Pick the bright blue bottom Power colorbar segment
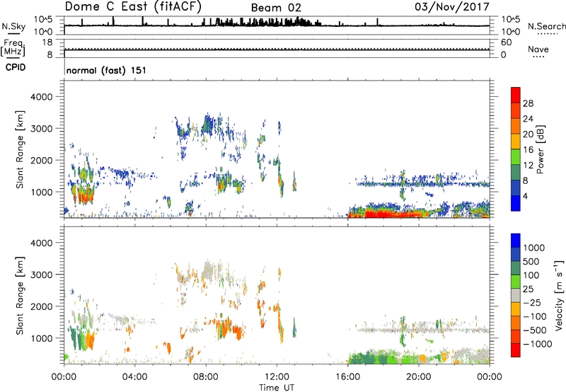This screenshot has width=566, height=392. (x=516, y=203)
